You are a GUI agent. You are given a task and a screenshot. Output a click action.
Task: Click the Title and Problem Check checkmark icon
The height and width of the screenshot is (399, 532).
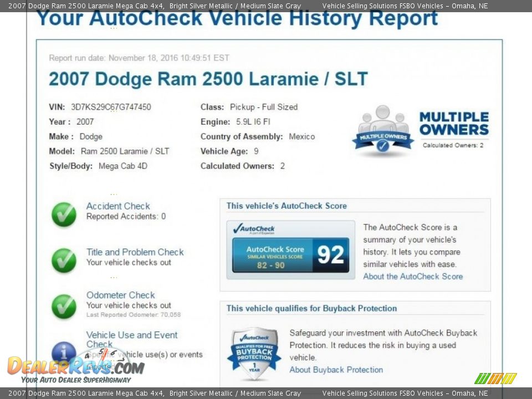(x=63, y=260)
